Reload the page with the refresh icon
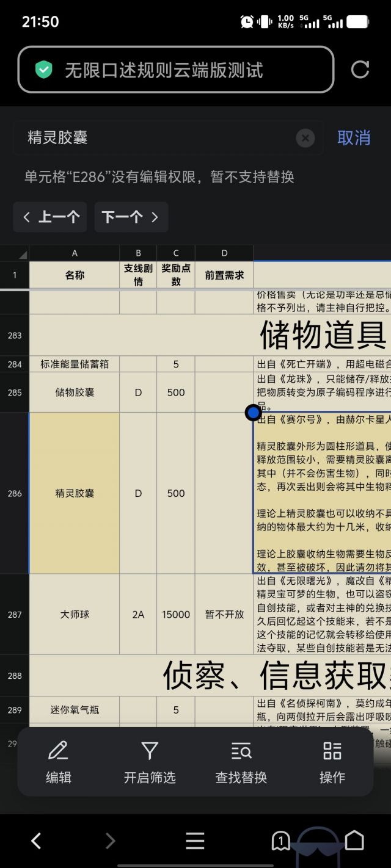Screen dimensions: 391x868 click(360, 70)
